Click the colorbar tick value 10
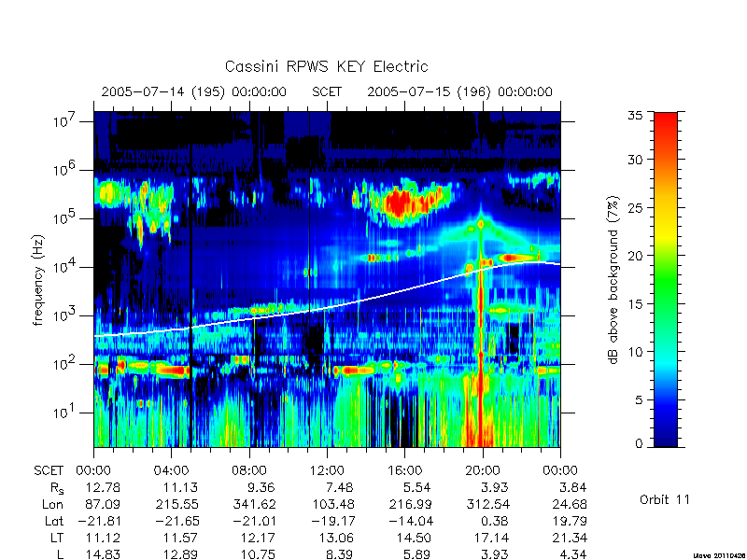This screenshot has width=747, height=560. pyautogui.click(x=635, y=352)
